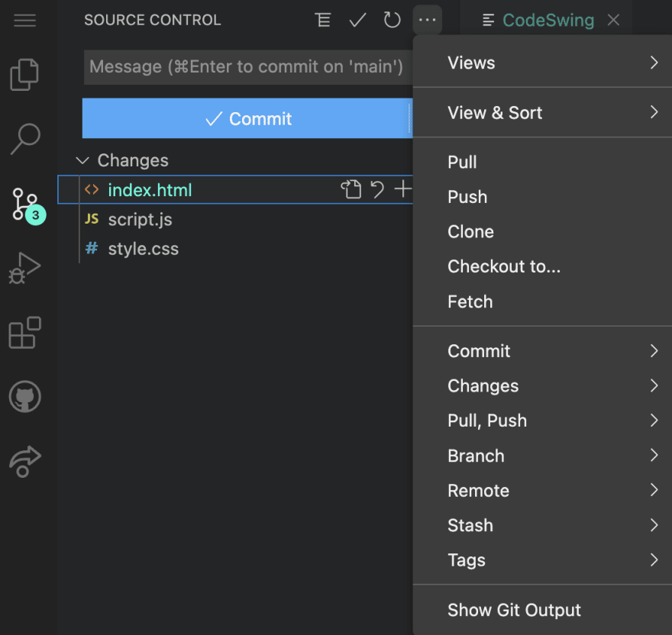Open the Extensions view
Image resolution: width=672 pixels, height=635 pixels.
click(x=24, y=333)
